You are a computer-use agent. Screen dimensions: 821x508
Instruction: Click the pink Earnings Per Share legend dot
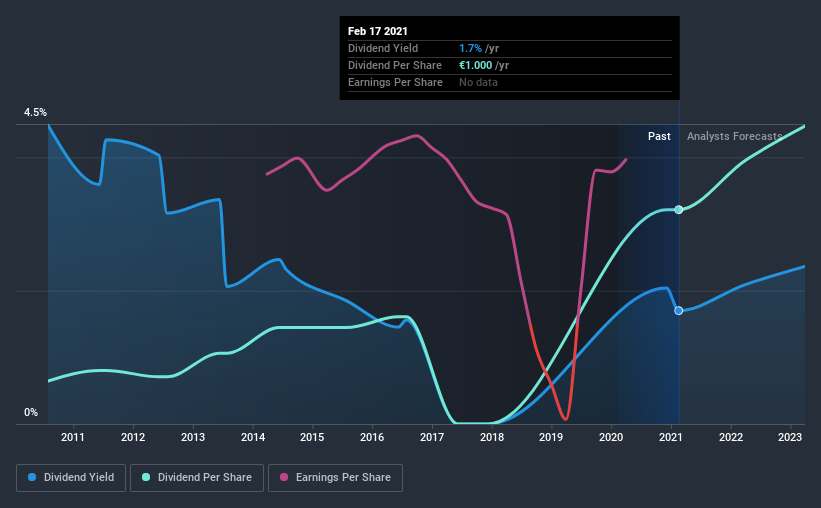[284, 477]
